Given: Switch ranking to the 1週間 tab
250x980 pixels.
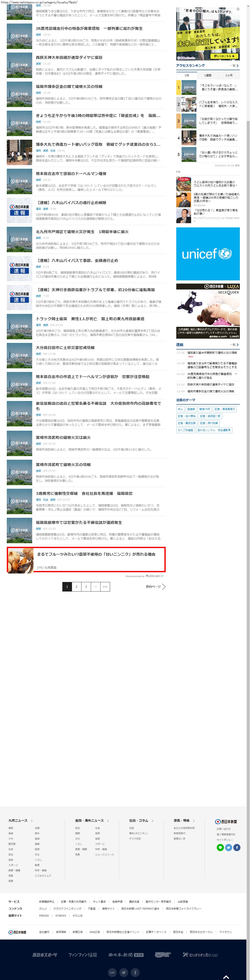Looking at the screenshot, I should 208,75.
